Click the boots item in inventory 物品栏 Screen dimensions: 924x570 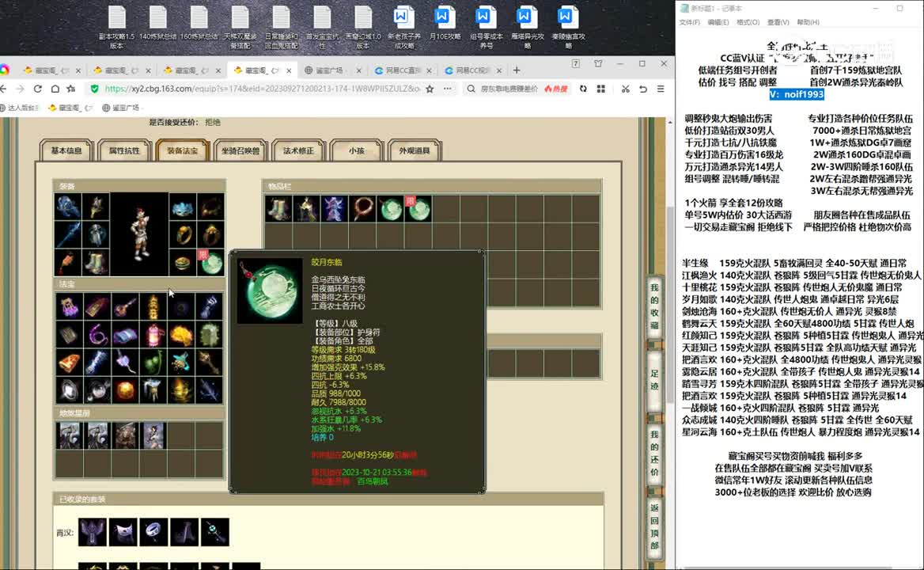[x=278, y=209]
